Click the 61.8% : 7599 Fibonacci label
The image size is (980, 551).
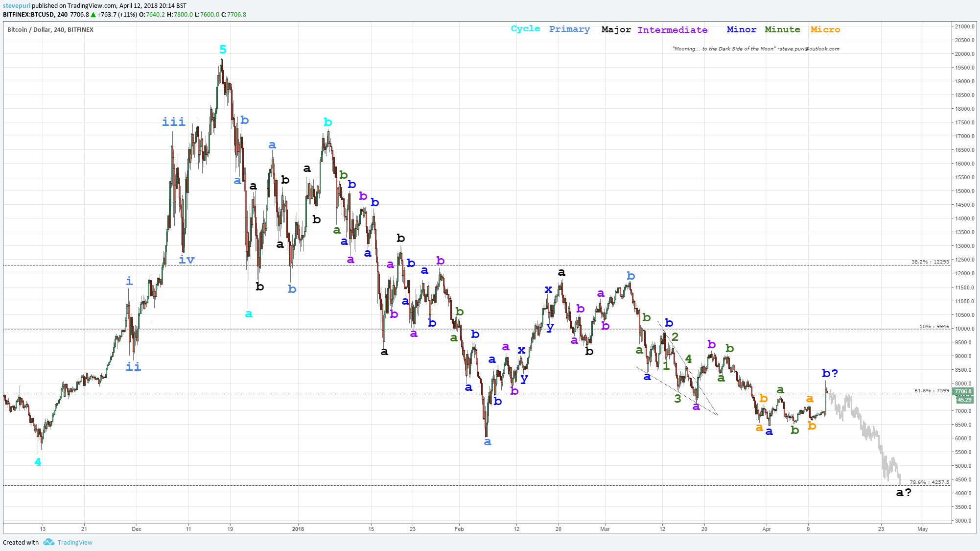(932, 391)
